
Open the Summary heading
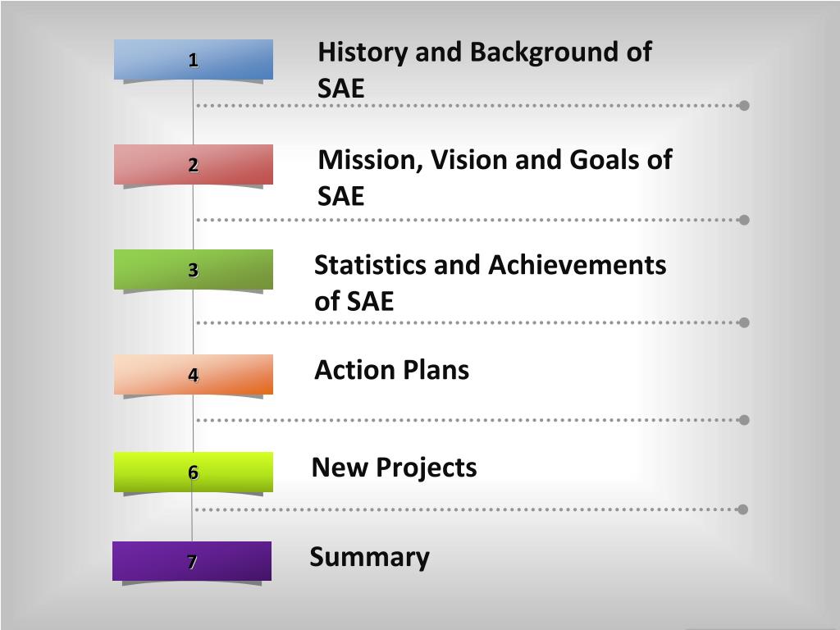[x=369, y=557]
